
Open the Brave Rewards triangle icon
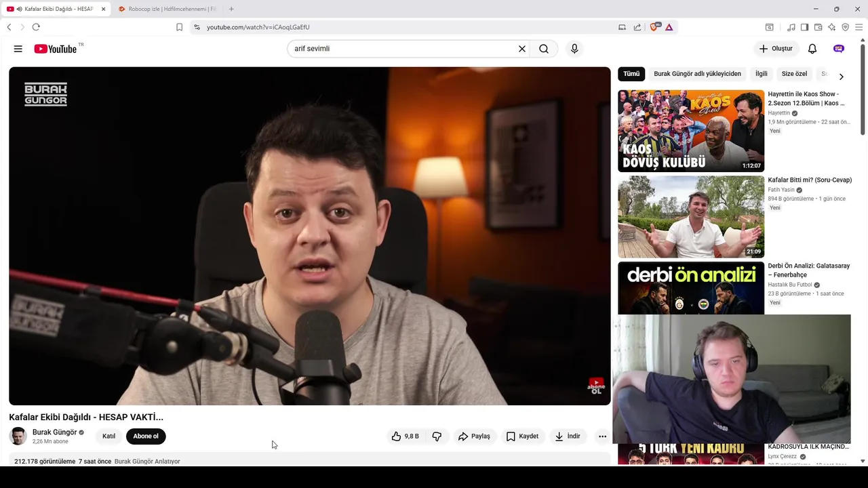[x=669, y=27]
